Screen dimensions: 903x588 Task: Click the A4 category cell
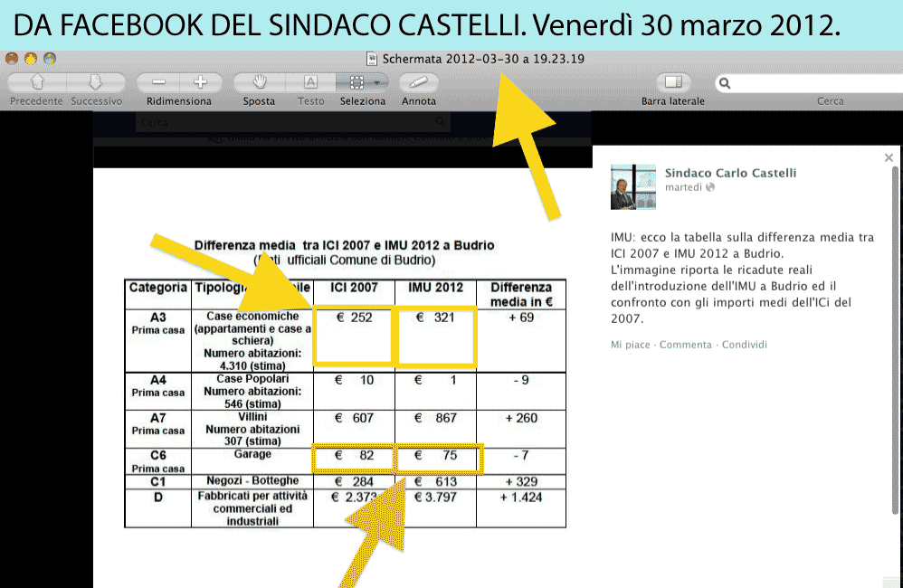(157, 391)
